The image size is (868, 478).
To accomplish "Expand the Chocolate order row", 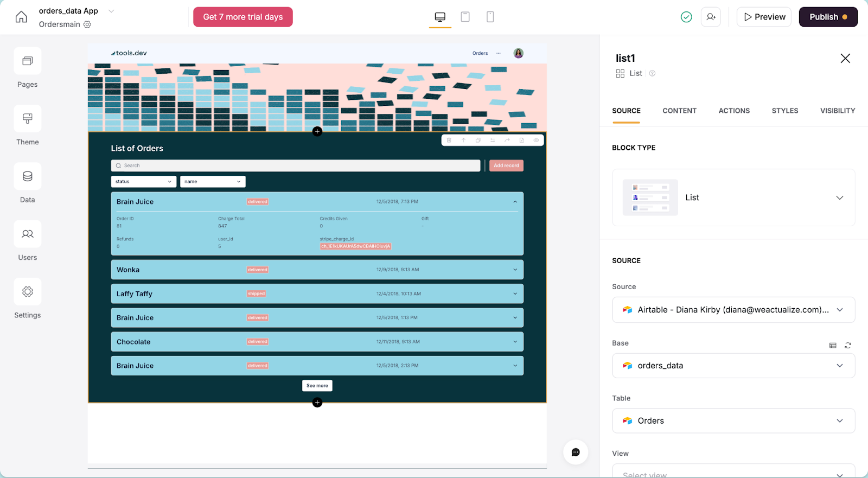I will (515, 342).
